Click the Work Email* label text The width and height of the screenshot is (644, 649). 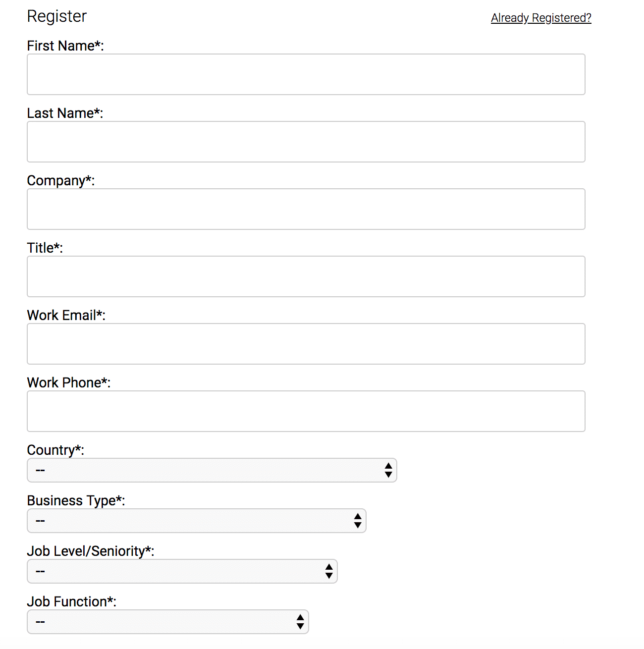pos(66,315)
